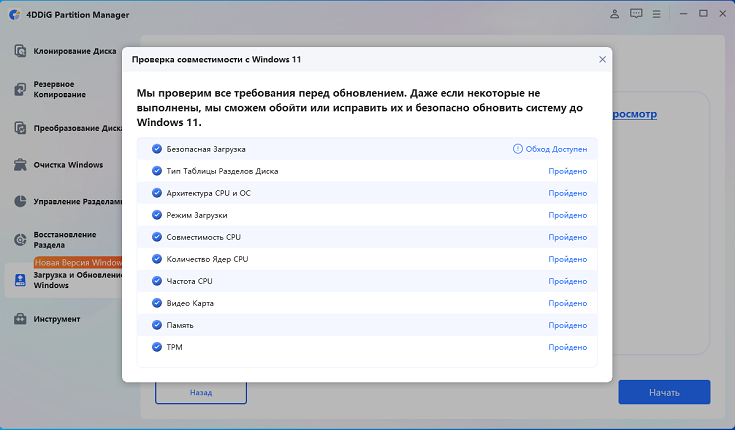Click check icon for Безопасная Загрузка

tap(157, 149)
